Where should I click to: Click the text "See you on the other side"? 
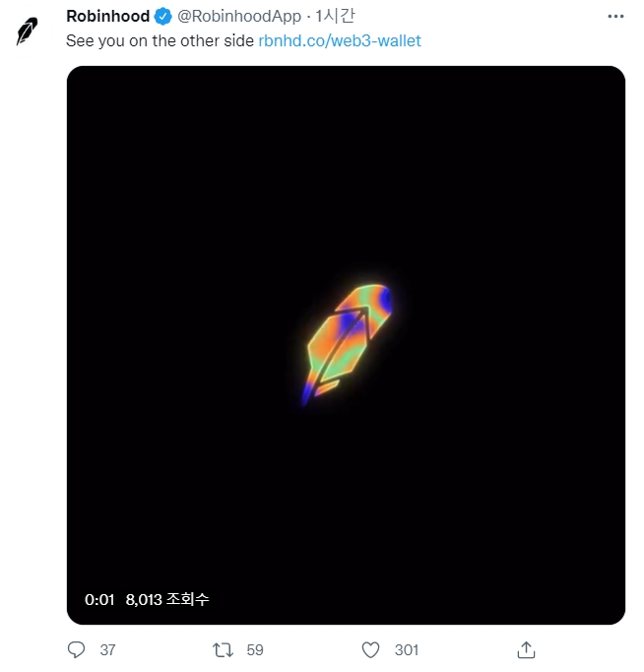point(159,41)
